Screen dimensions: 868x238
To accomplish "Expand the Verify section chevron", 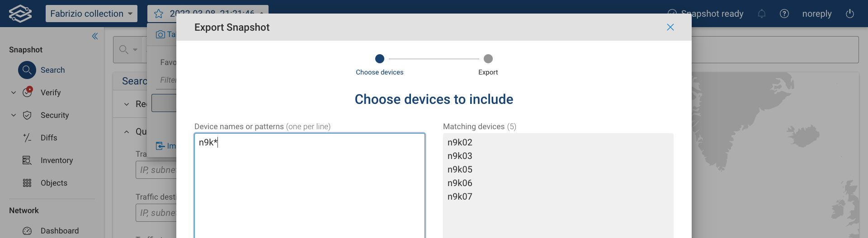I will (14, 93).
